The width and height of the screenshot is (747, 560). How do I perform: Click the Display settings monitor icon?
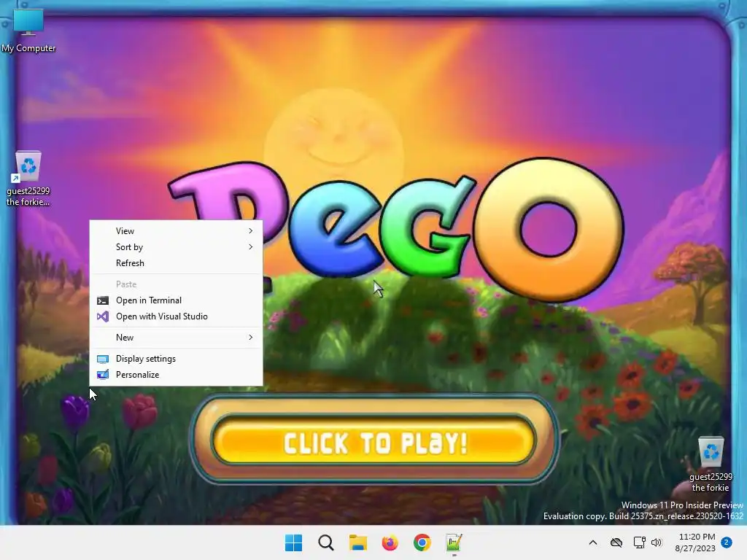click(102, 359)
